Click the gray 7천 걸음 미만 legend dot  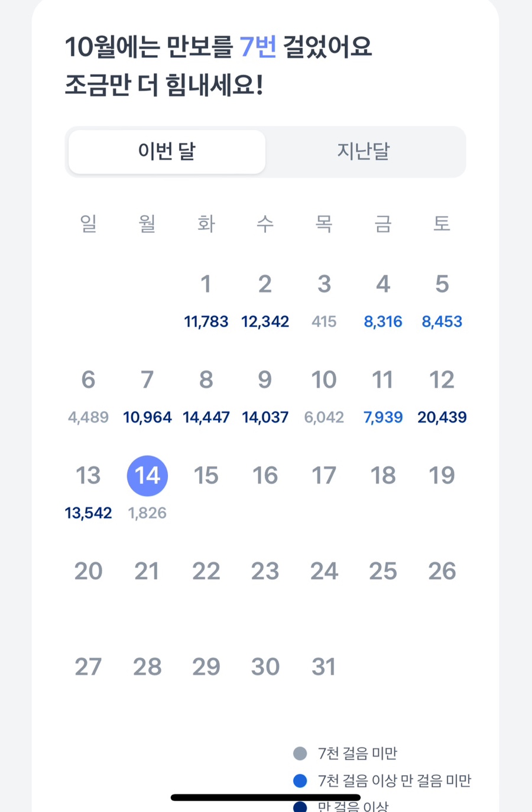(x=300, y=753)
